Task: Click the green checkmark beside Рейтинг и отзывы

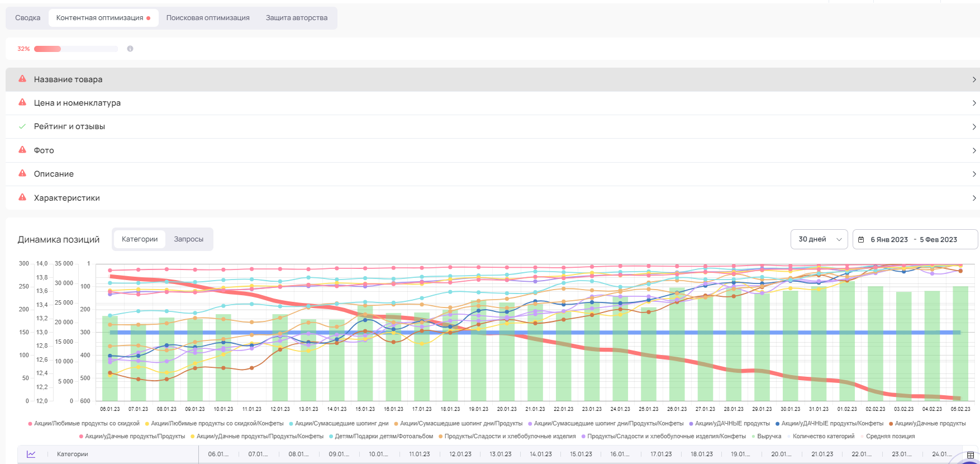Action: pyautogui.click(x=22, y=126)
